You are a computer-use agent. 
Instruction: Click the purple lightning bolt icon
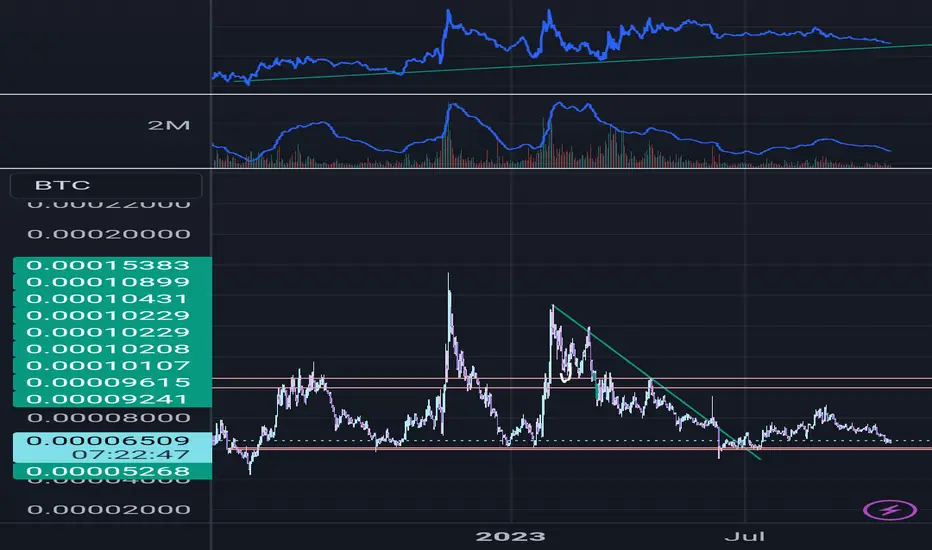889,510
